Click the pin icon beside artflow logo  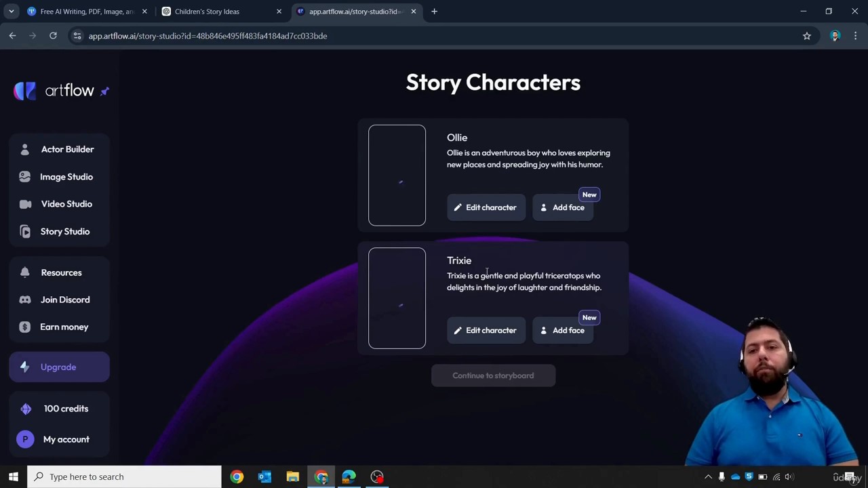click(x=104, y=91)
